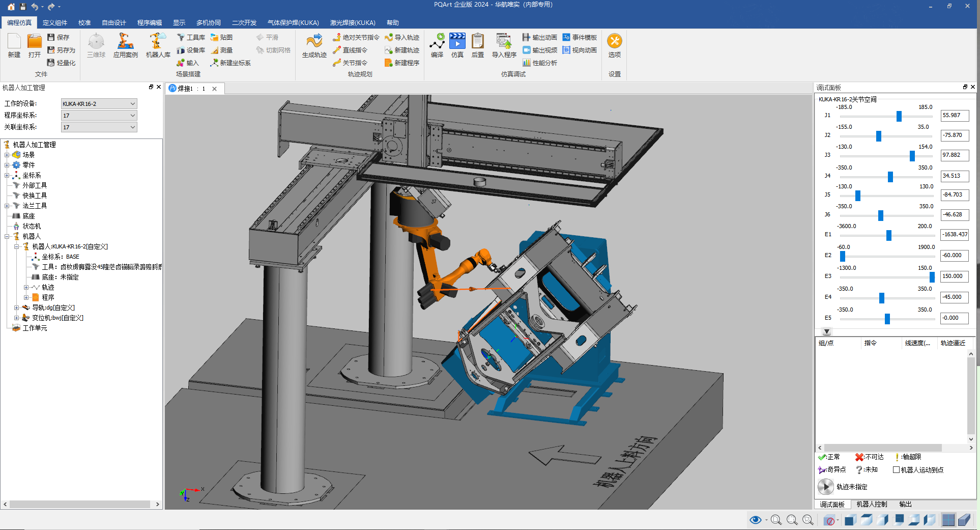Open the 程序坐标系 dropdown
The height and width of the screenshot is (530, 980).
point(99,116)
